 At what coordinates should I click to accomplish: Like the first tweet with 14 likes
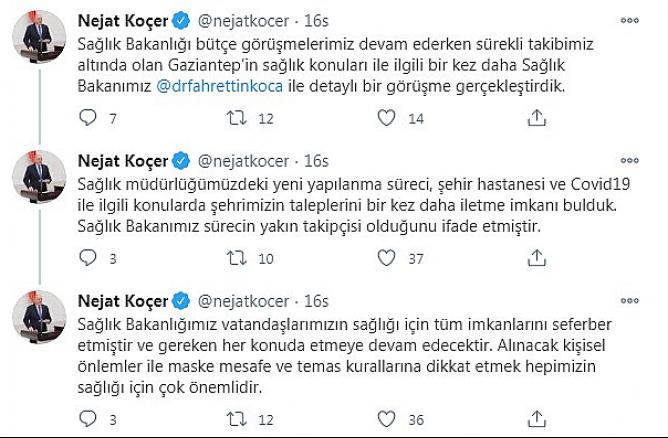coord(386,118)
